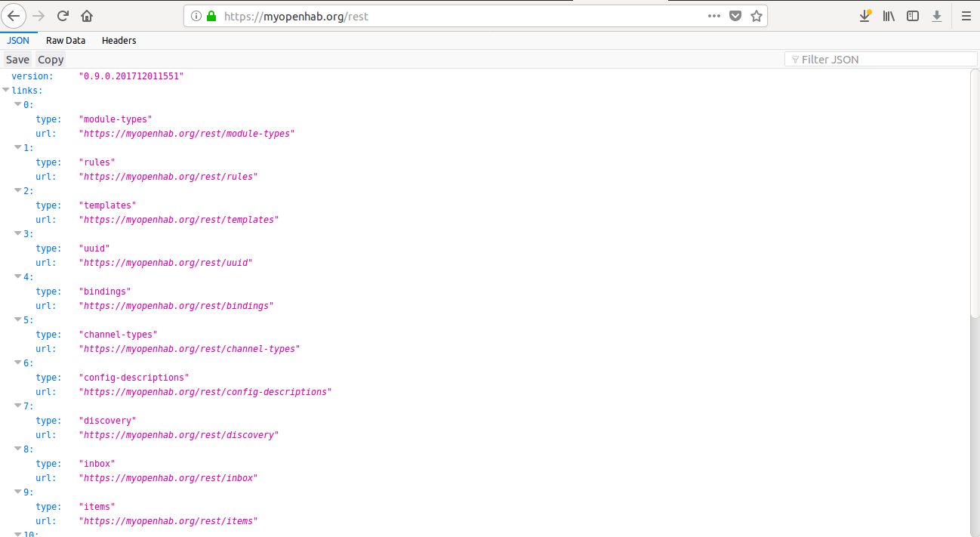980x537 pixels.
Task: Open the rest/config-descriptions URL
Action: click(x=205, y=392)
